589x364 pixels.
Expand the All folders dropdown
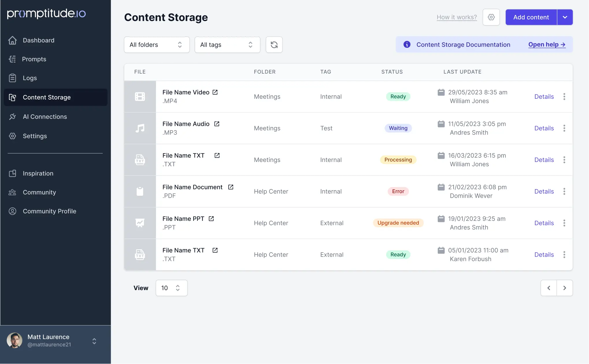pyautogui.click(x=157, y=45)
